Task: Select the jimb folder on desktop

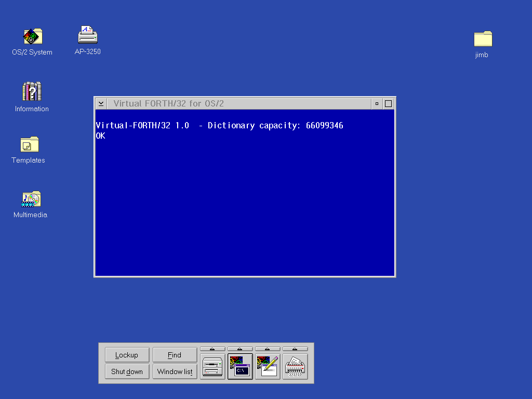Action: tap(483, 39)
